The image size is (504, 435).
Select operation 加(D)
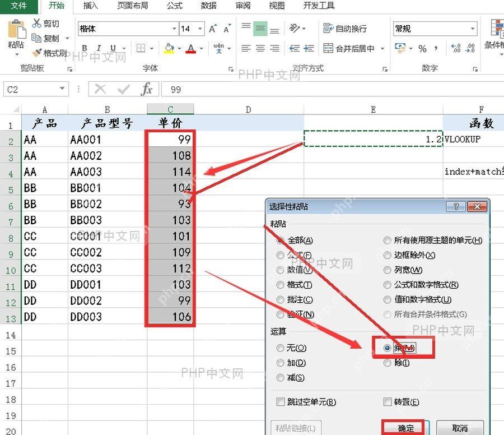coord(291,363)
